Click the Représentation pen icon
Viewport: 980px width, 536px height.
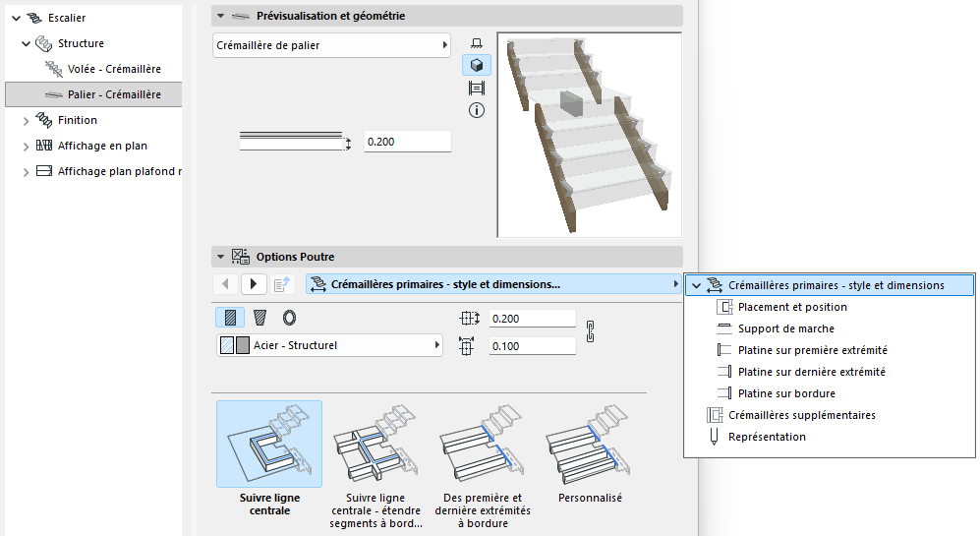tap(714, 437)
